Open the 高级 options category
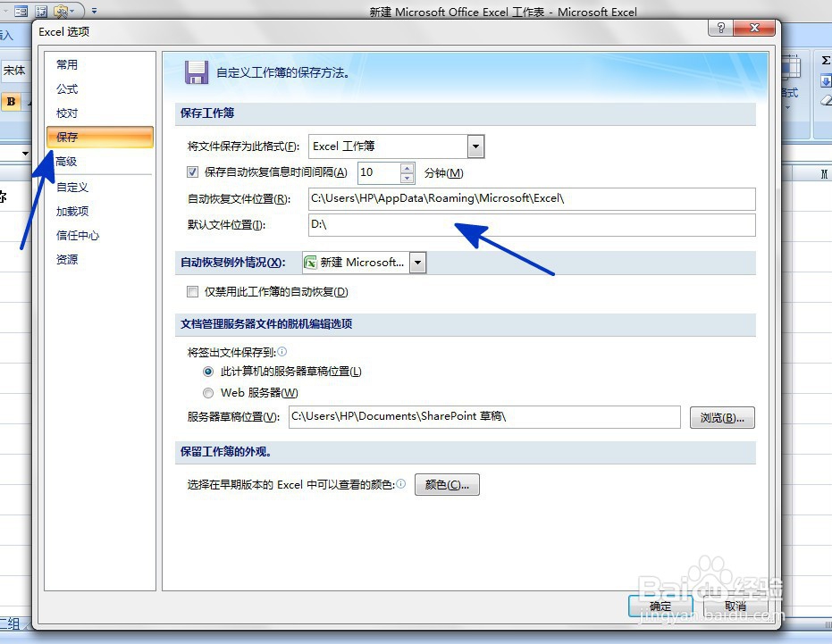The image size is (832, 644). point(67,162)
